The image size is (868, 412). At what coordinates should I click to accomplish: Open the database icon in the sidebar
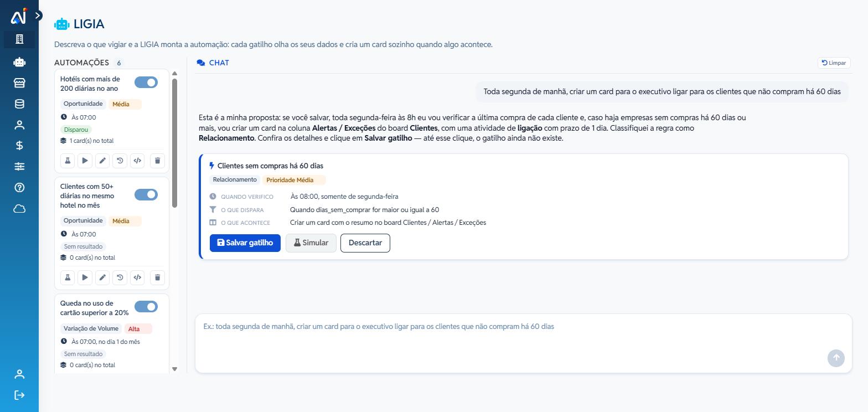(x=19, y=104)
